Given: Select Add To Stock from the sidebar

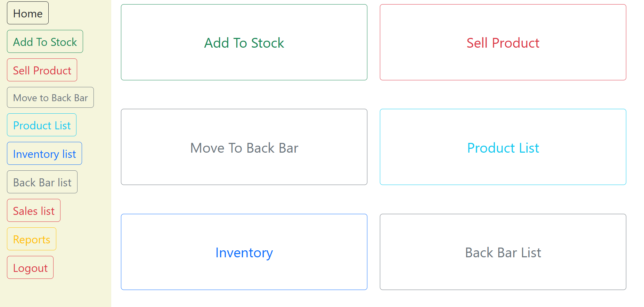Looking at the screenshot, I should [45, 41].
